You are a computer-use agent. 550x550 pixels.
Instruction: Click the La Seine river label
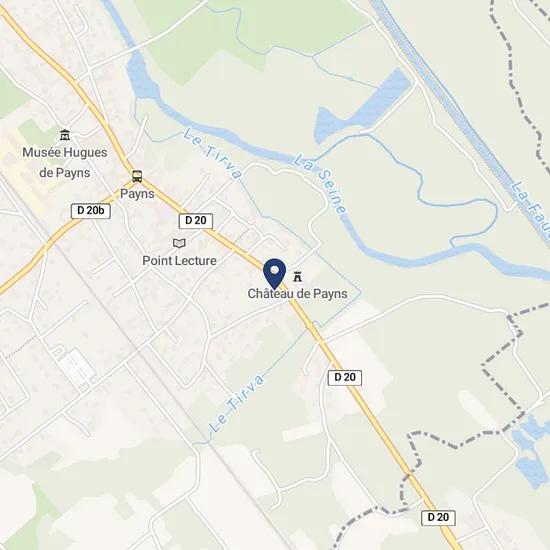320,184
